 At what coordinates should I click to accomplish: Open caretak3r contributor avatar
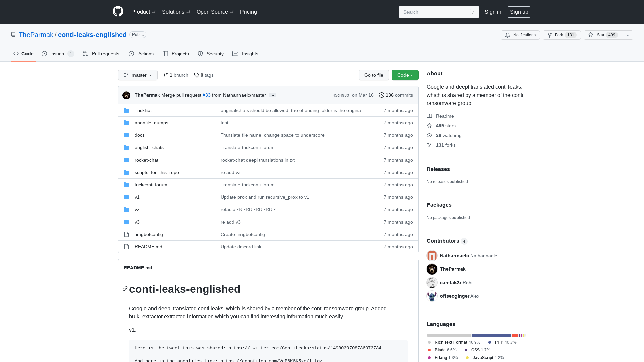coord(432,283)
